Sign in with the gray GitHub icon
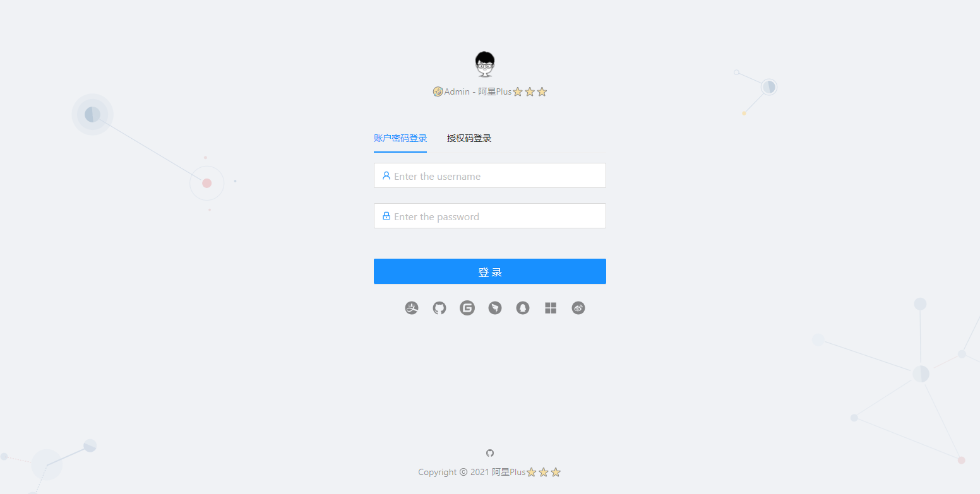Image resolution: width=980 pixels, height=494 pixels. tap(439, 308)
